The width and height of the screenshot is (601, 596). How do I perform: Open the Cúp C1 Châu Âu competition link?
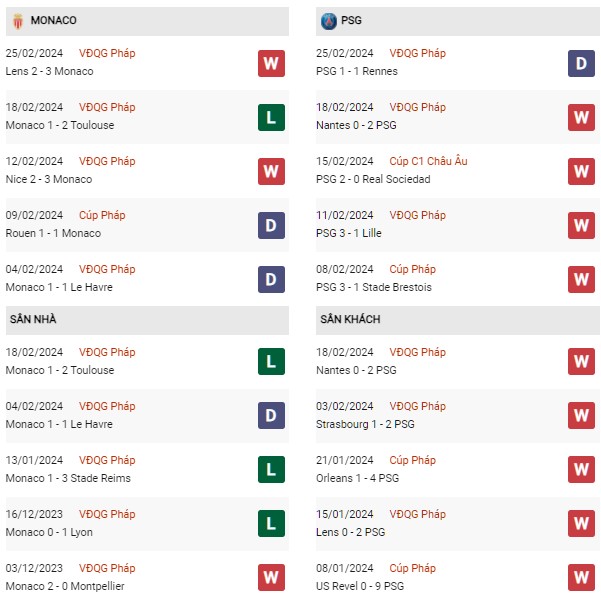[429, 161]
